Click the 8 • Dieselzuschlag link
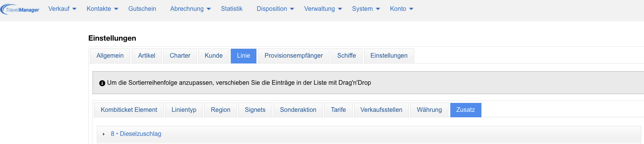 click(x=136, y=134)
